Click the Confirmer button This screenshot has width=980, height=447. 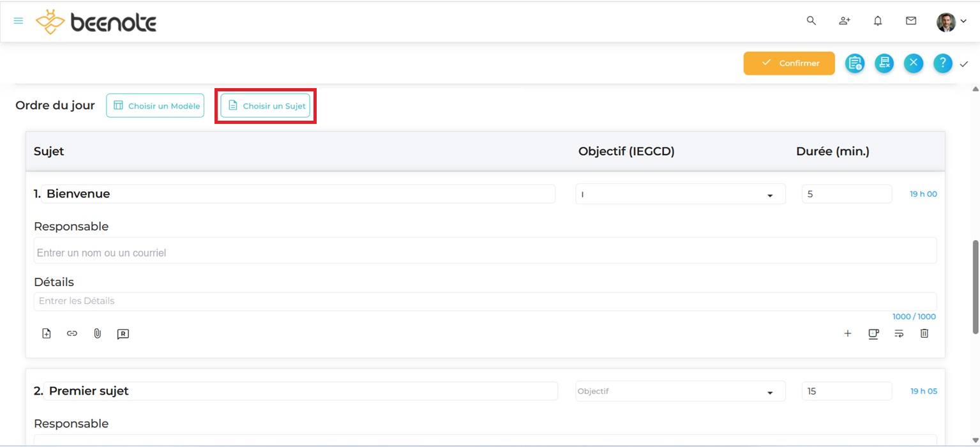(x=789, y=63)
